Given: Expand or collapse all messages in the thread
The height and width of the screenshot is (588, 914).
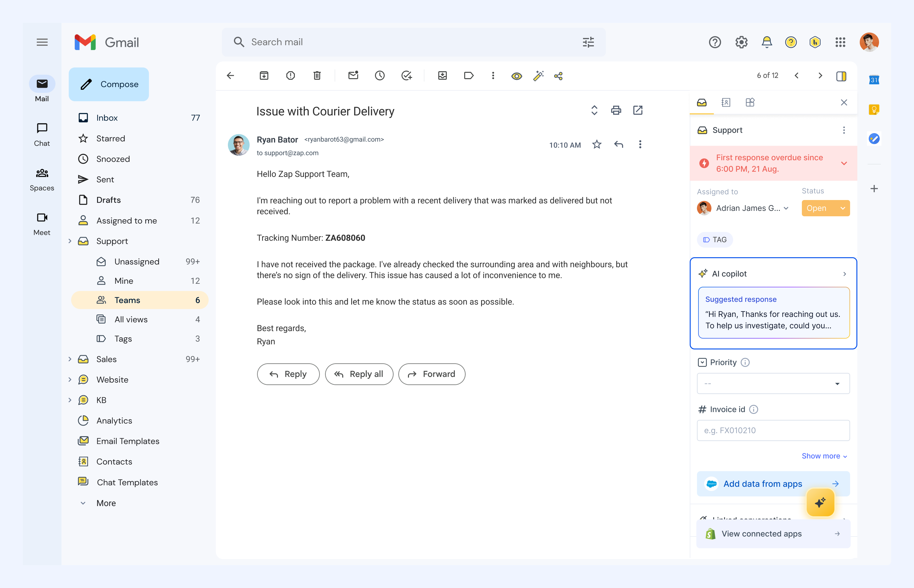Looking at the screenshot, I should [594, 110].
